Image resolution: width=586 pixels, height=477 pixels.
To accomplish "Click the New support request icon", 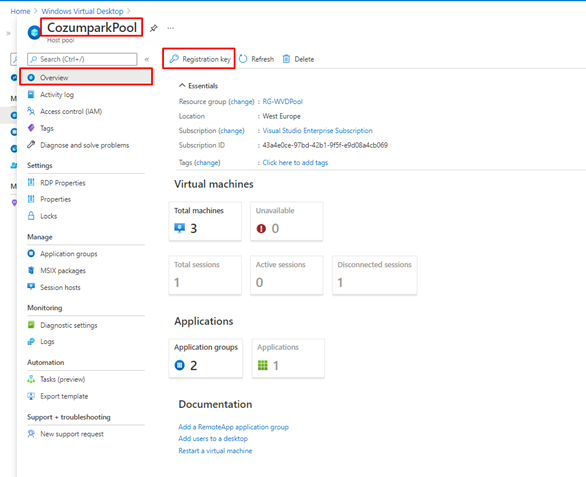I will pos(31,434).
